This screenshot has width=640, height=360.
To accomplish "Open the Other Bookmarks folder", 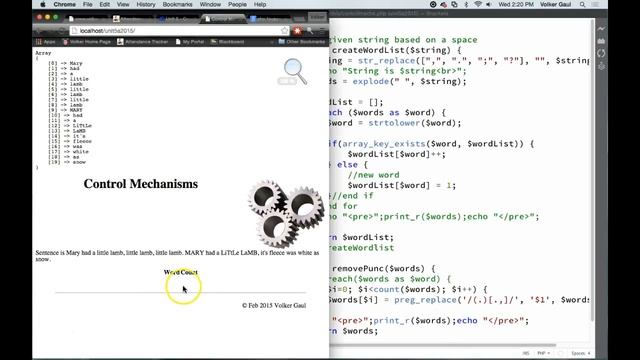I will [302, 42].
